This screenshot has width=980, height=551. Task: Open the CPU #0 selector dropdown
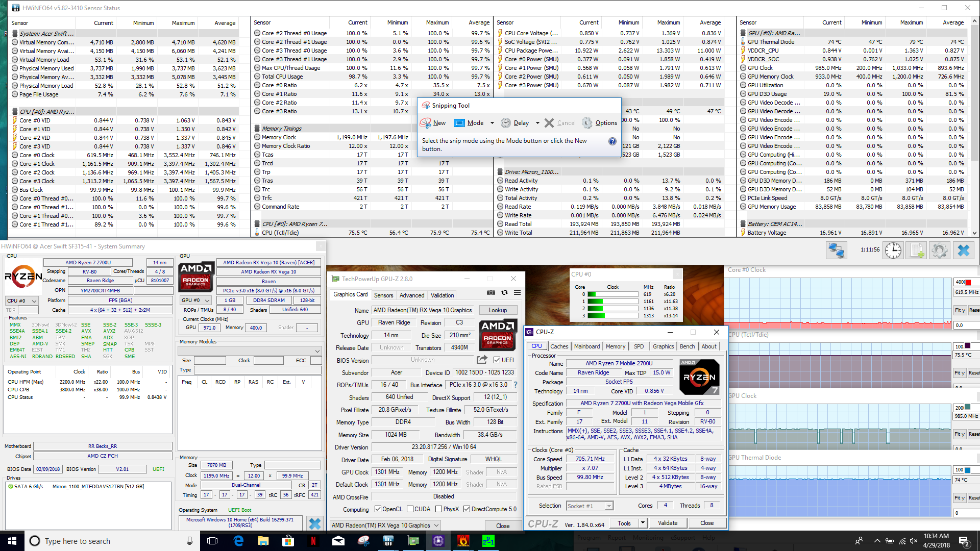pos(21,301)
